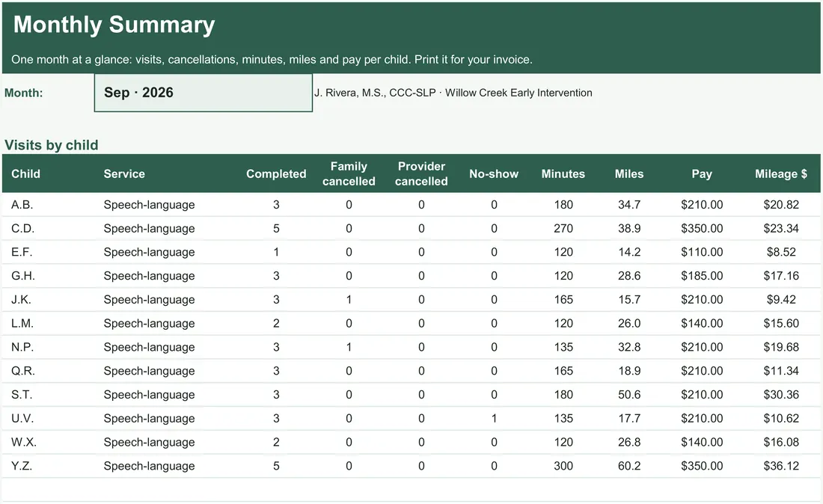Click the Provider cancelled column header

click(421, 173)
